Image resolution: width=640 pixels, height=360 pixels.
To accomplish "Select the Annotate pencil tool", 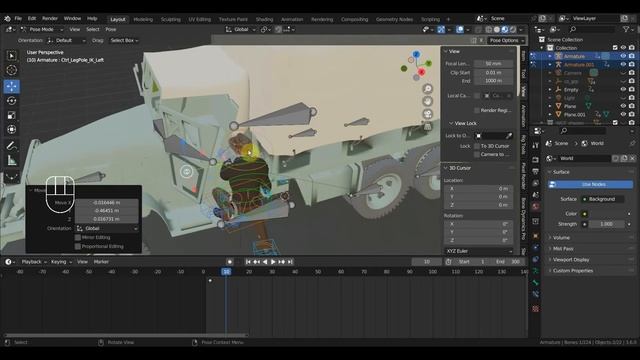I will coord(11,146).
